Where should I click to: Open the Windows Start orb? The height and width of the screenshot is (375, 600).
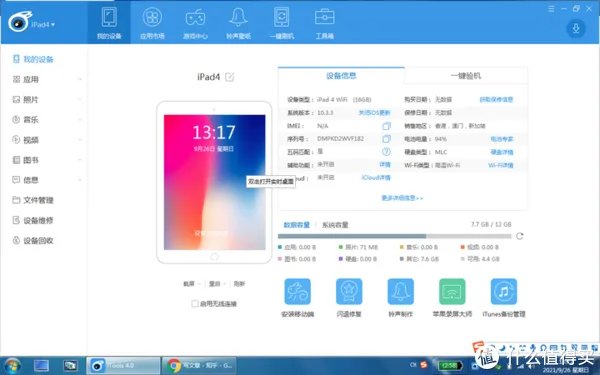(x=12, y=366)
